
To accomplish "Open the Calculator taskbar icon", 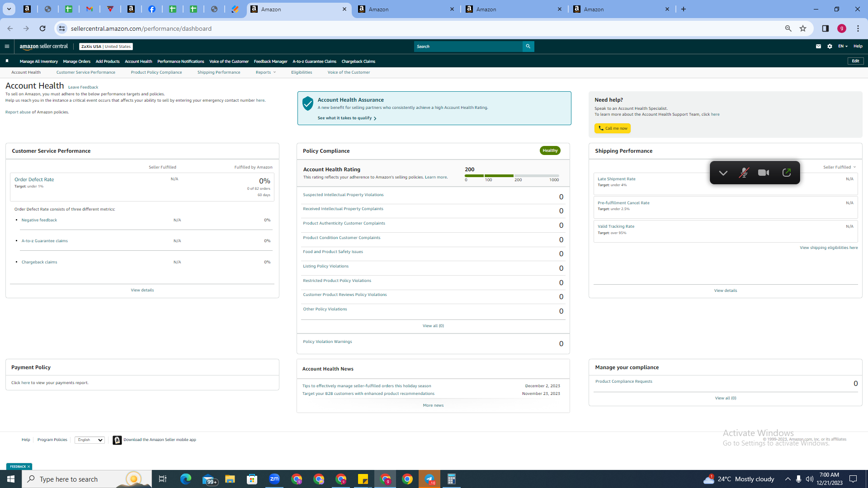I will tap(451, 479).
